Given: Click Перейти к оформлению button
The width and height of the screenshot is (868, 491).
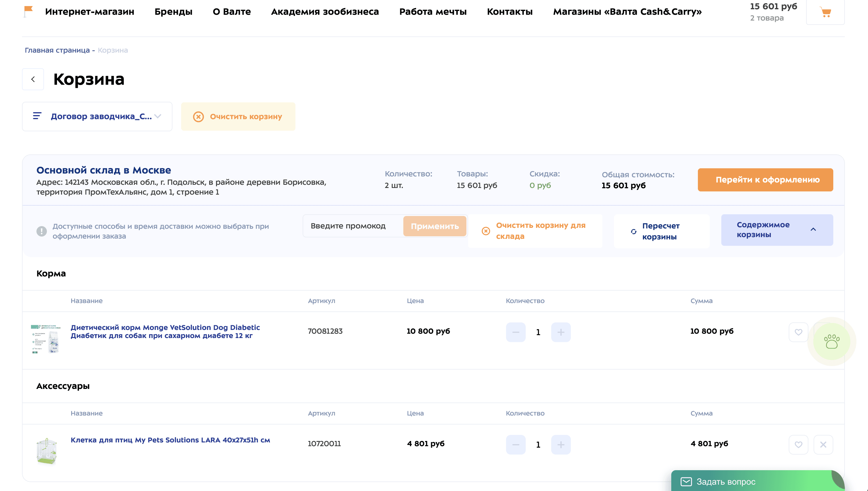Looking at the screenshot, I should tap(765, 180).
